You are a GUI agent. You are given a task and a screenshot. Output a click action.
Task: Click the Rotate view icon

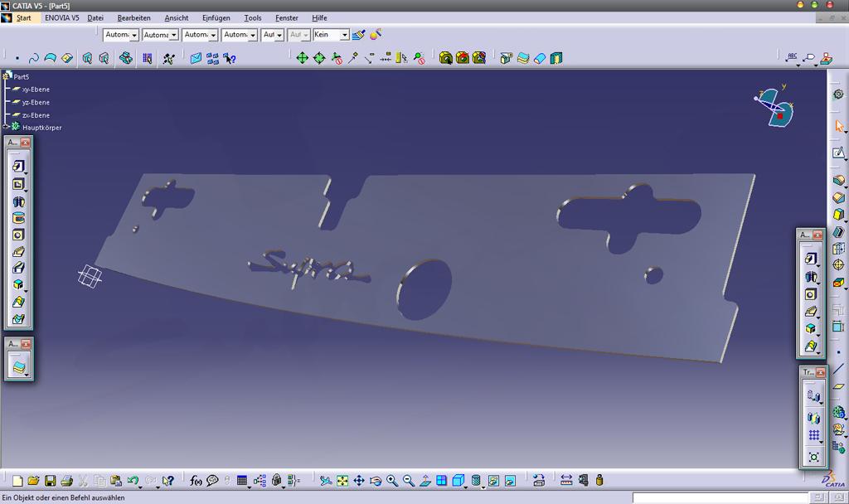(376, 480)
